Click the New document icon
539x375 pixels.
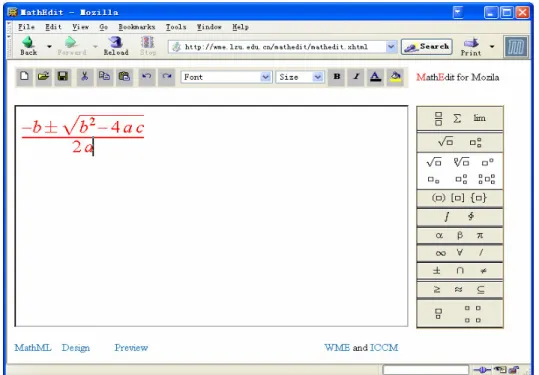24,76
